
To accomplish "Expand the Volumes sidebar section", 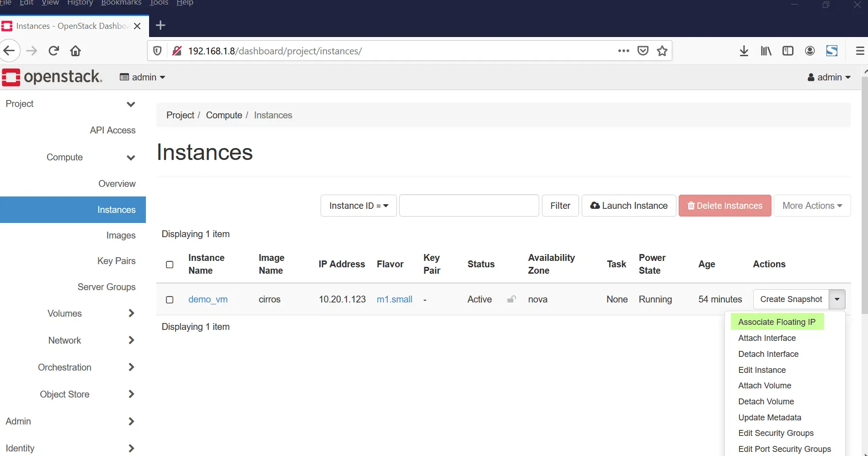I will 131,313.
